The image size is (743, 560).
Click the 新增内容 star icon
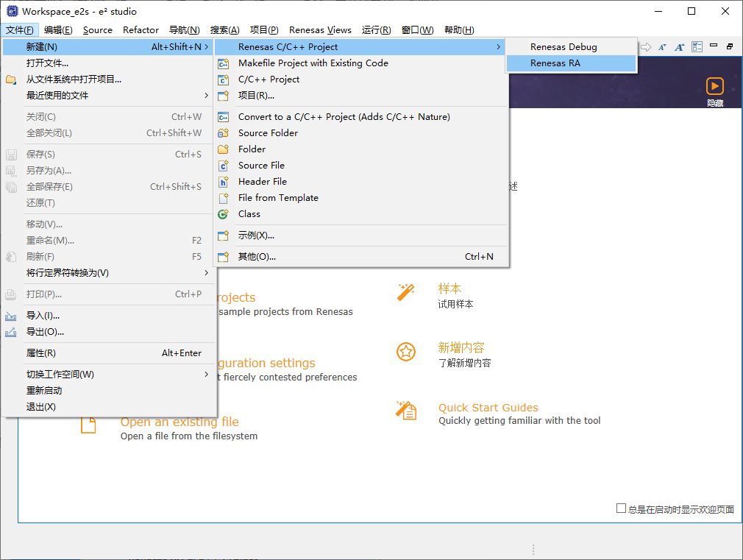(x=406, y=351)
